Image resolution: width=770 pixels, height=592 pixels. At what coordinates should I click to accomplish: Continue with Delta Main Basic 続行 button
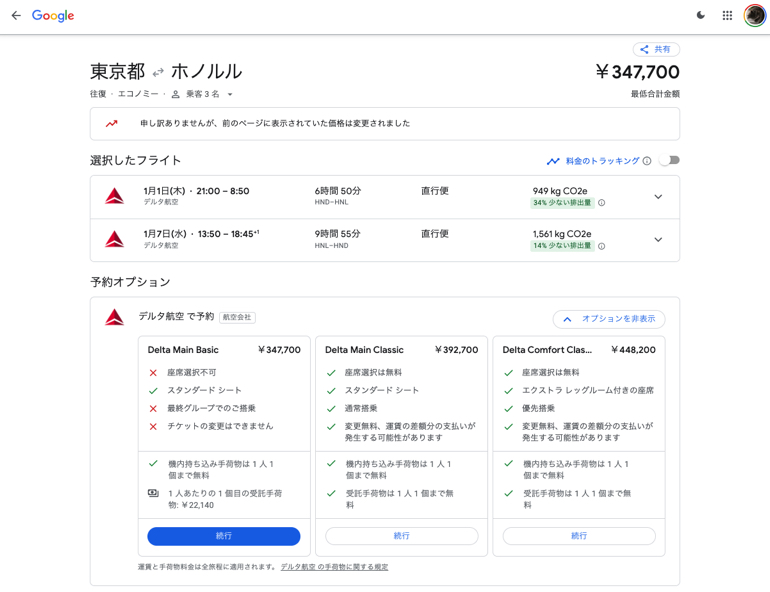[224, 536]
